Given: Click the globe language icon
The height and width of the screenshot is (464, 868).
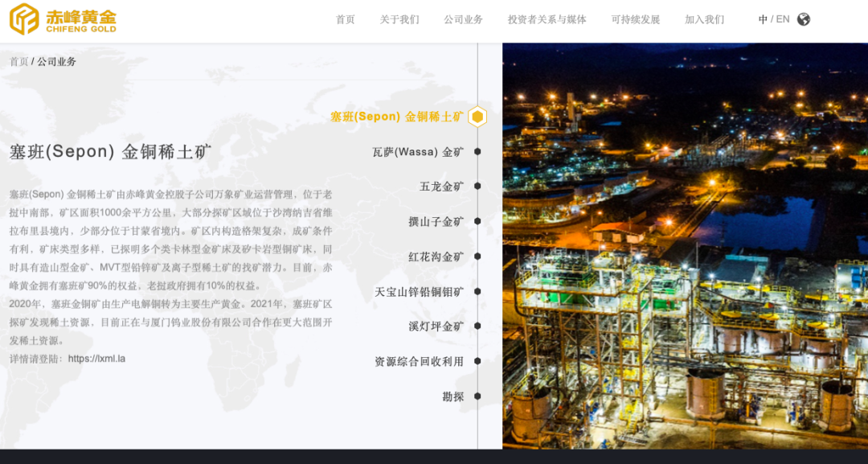Looking at the screenshot, I should [x=803, y=19].
